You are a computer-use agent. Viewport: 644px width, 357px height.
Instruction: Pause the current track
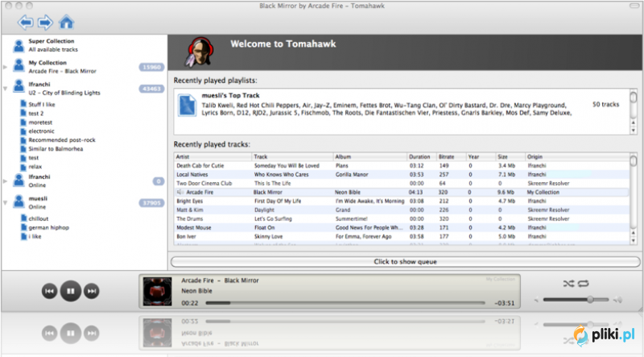point(71,291)
